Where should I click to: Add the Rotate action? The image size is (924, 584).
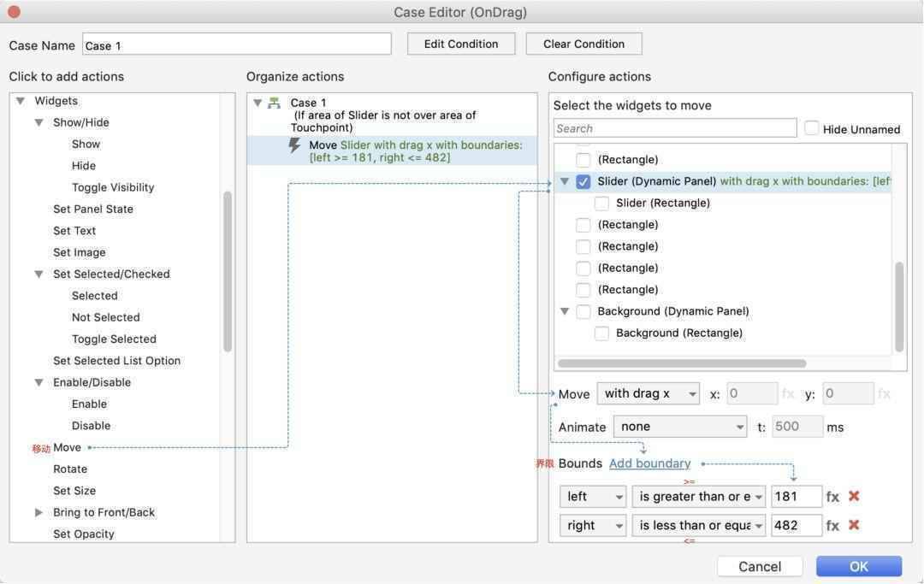[70, 469]
